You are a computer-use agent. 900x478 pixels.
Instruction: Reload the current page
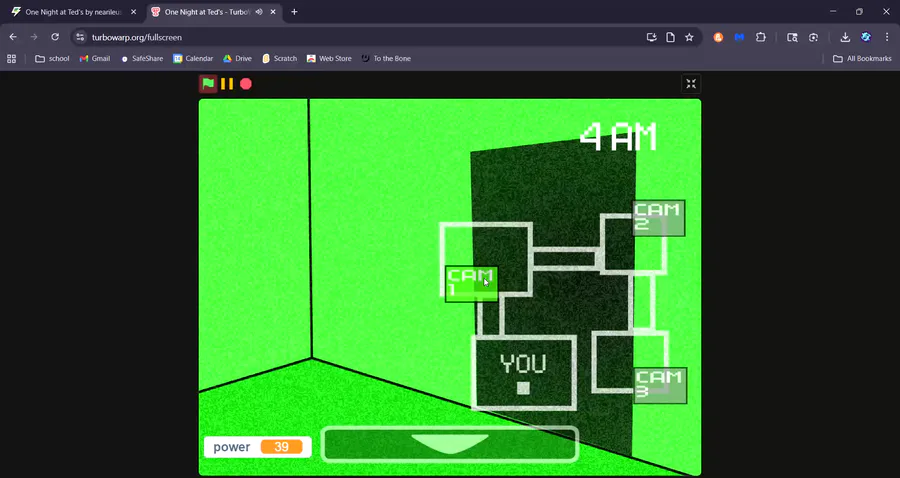point(55,37)
